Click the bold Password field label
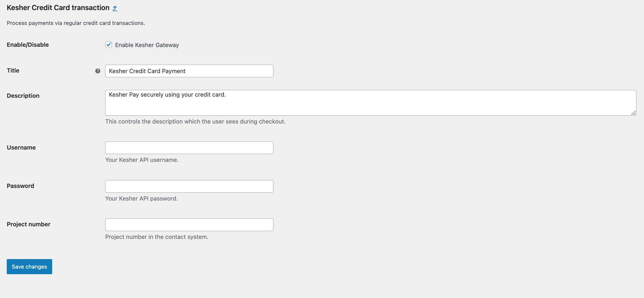 (20, 186)
